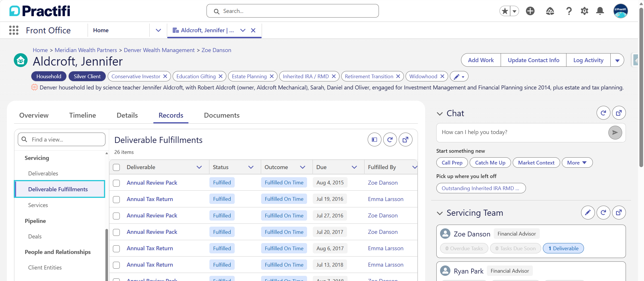Image resolution: width=644 pixels, height=281 pixels.
Task: Open the help question mark
Action: (x=569, y=11)
